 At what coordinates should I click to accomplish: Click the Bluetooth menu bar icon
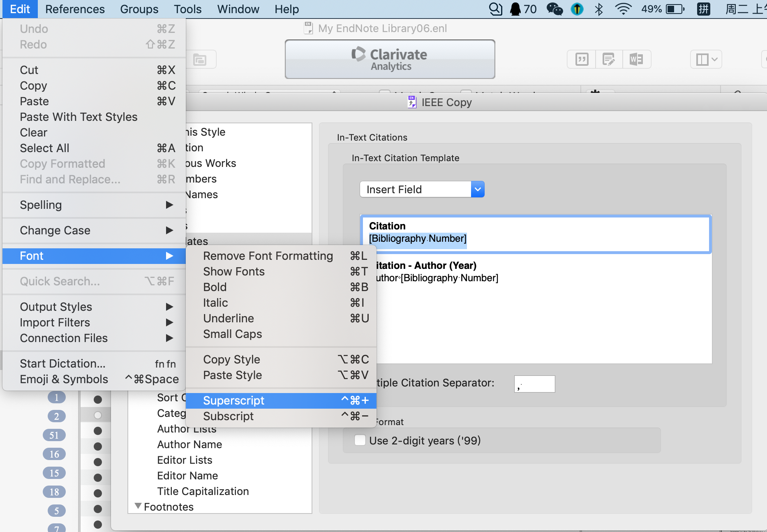[599, 9]
